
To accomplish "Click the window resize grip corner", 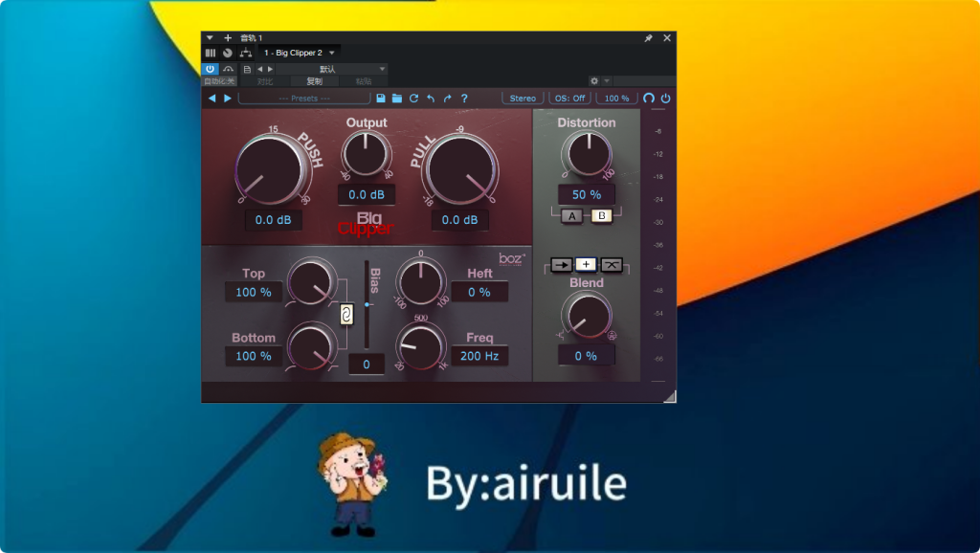I will [670, 396].
